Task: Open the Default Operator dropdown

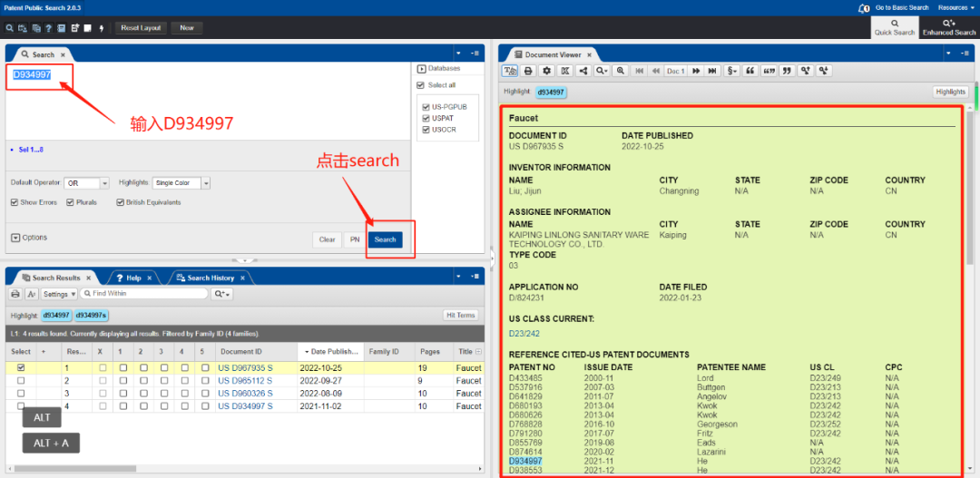Action: (x=86, y=183)
